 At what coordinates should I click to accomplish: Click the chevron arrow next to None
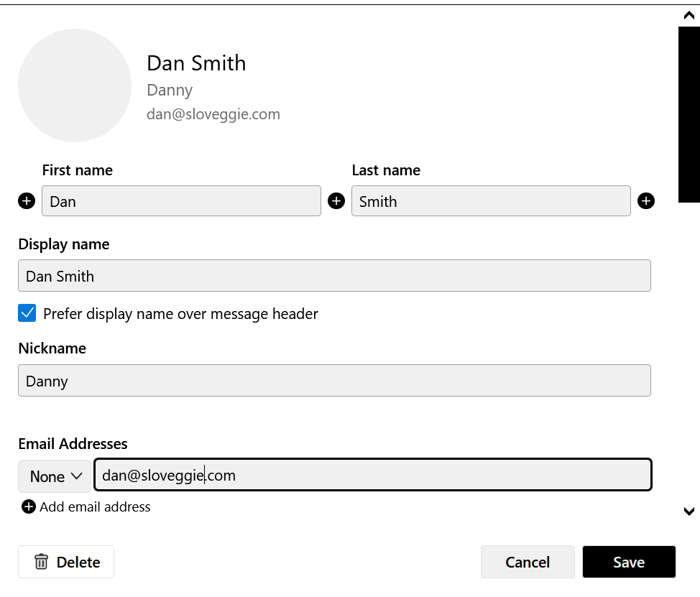click(x=77, y=476)
